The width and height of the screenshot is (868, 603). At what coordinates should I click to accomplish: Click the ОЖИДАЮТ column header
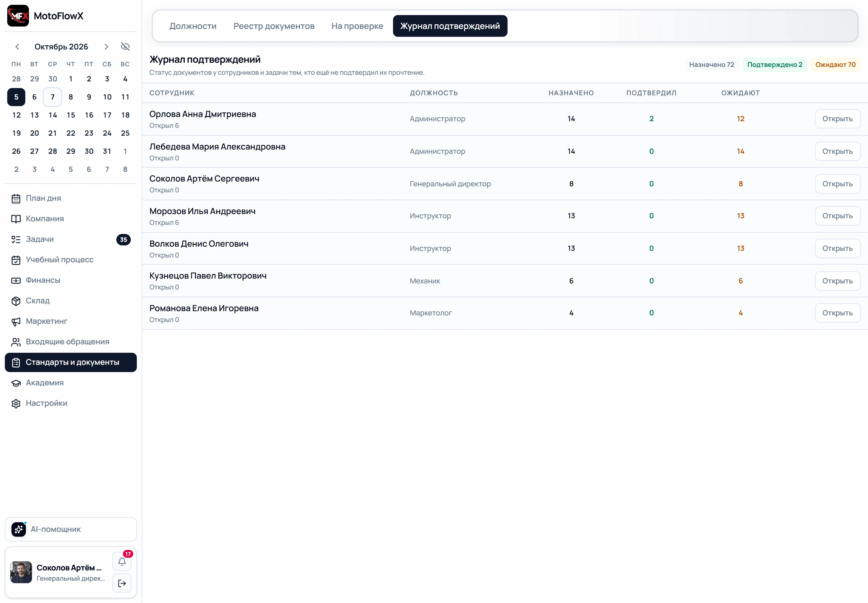tap(740, 93)
